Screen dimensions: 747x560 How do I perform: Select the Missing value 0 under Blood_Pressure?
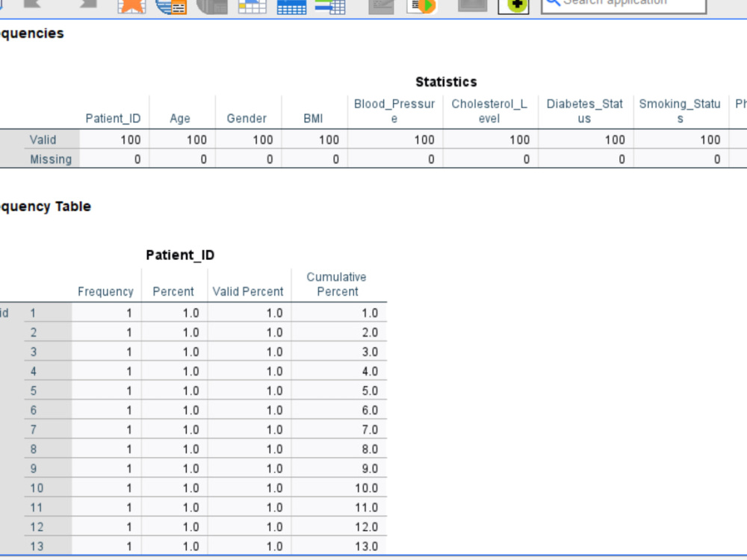tap(431, 160)
